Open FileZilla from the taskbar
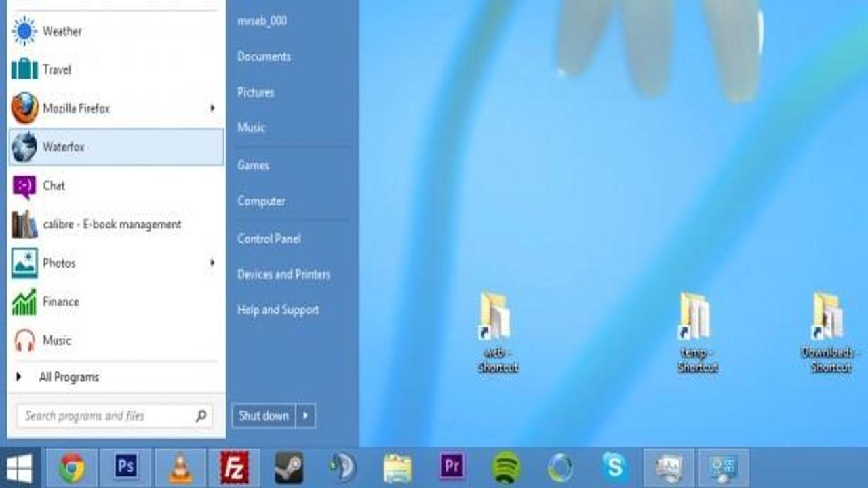Viewport: 868px width, 488px height. (235, 468)
